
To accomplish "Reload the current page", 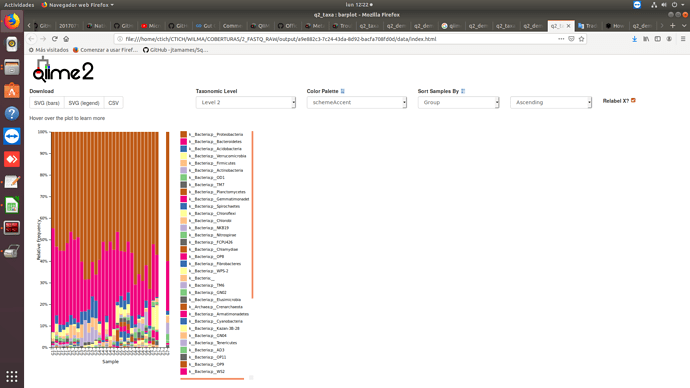I will pyautogui.click(x=55, y=39).
